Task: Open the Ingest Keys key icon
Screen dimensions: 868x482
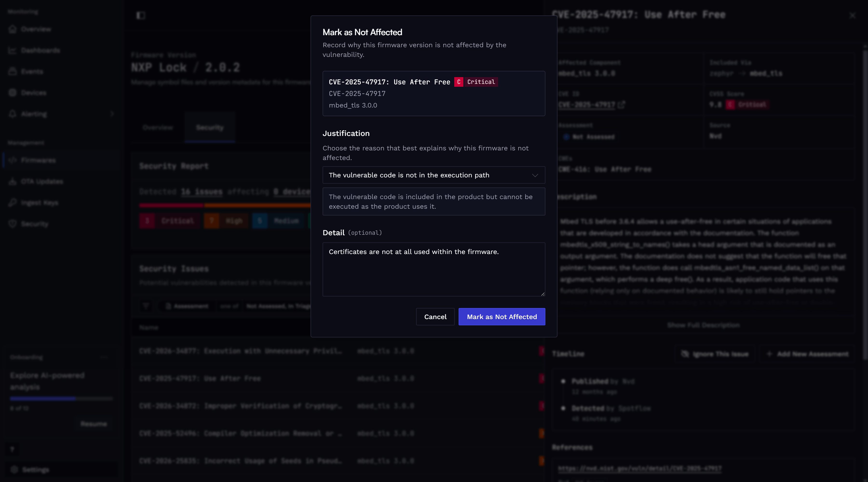Action: (x=13, y=203)
